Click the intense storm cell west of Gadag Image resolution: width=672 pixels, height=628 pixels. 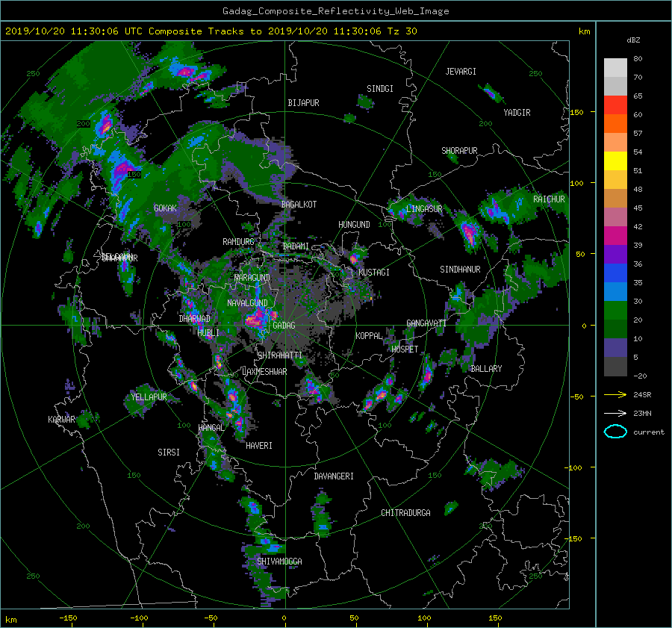(258, 319)
